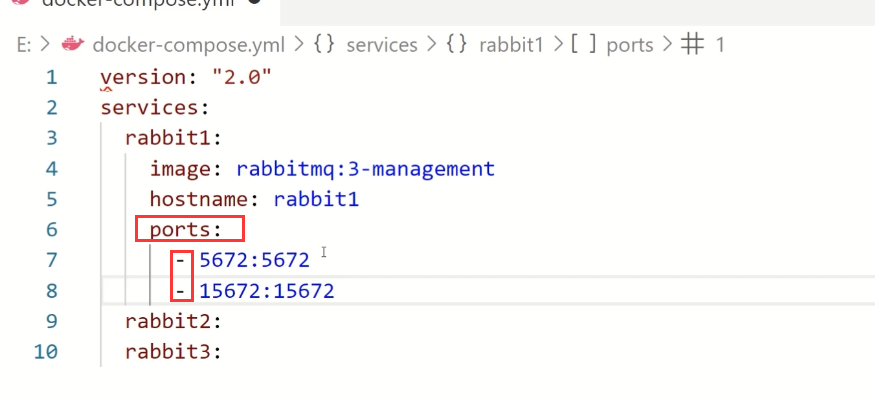This screenshot has width=875, height=401.
Task: Click the 15672:15672 port mapping text
Action: (267, 291)
